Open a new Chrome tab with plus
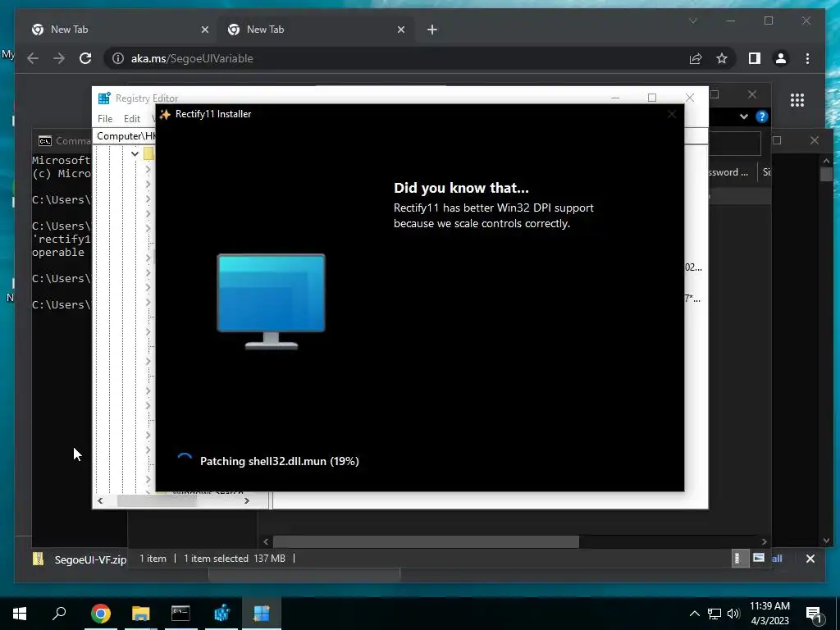840x630 pixels. pyautogui.click(x=431, y=30)
